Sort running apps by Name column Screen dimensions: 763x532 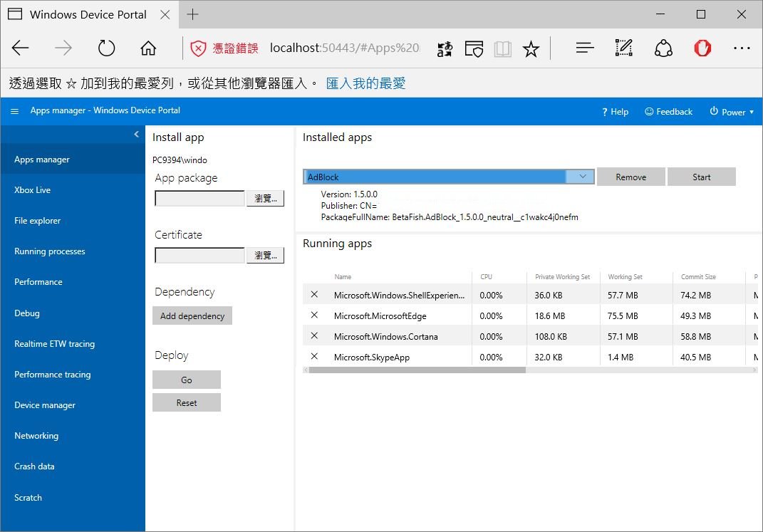pyautogui.click(x=343, y=277)
